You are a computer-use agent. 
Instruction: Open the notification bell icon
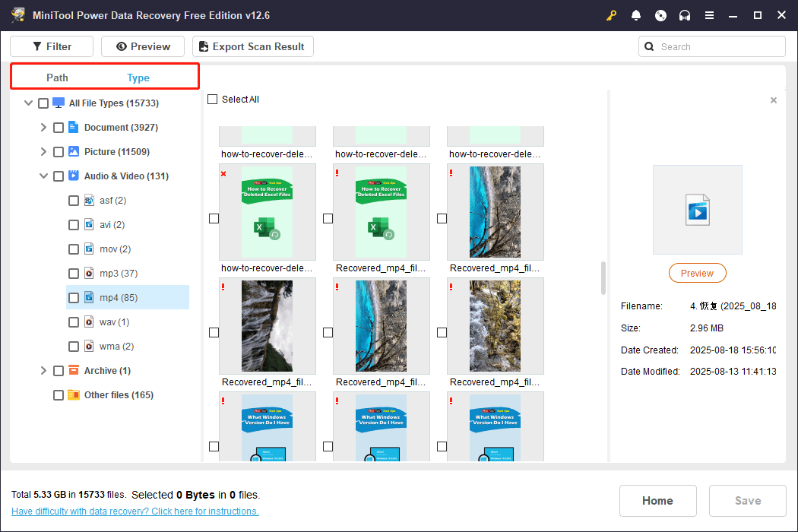pyautogui.click(x=636, y=14)
